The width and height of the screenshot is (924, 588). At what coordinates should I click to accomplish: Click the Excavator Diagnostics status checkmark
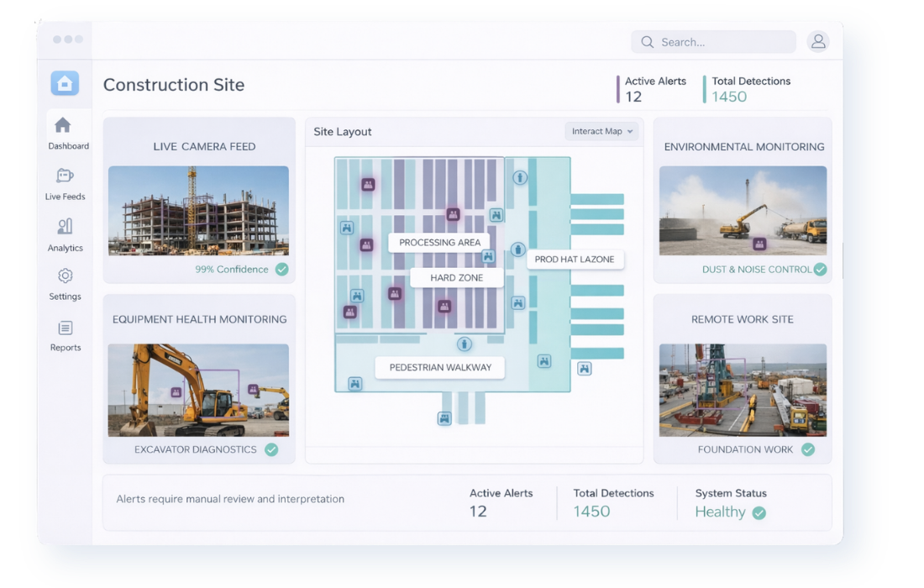click(x=271, y=449)
